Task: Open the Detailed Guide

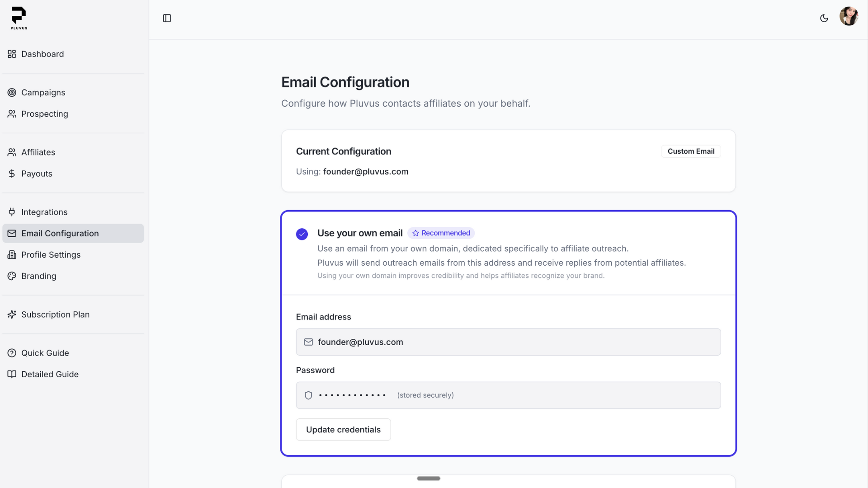Action: (x=73, y=374)
